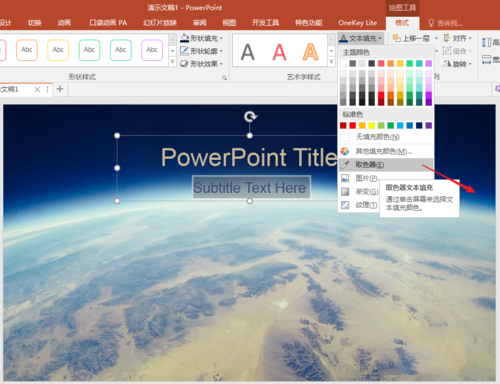
Task: Add a new document tab with plus icon
Action: 60,89
